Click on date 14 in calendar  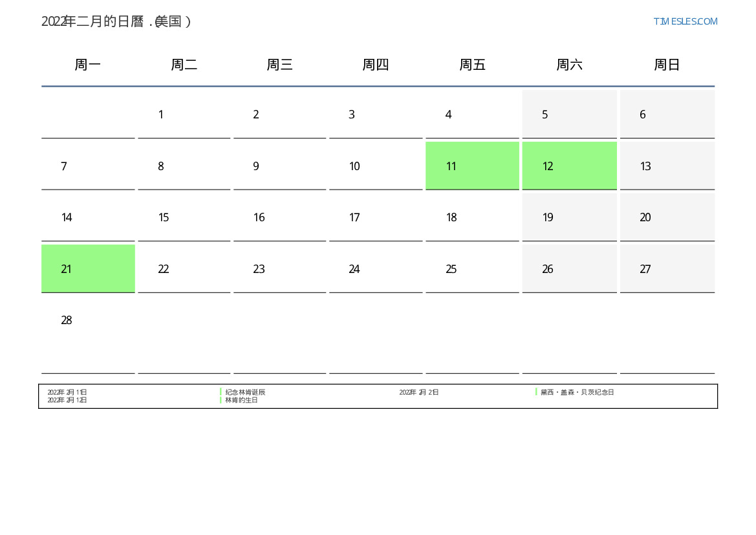(x=88, y=217)
